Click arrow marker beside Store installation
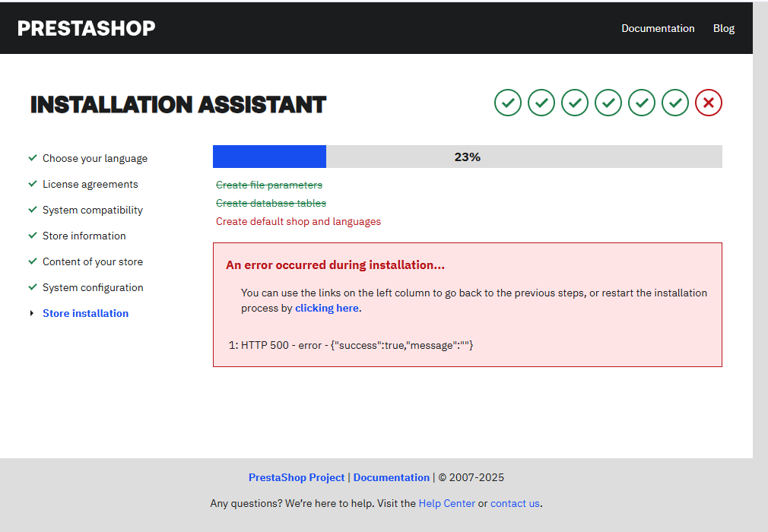The image size is (768, 532). point(32,313)
